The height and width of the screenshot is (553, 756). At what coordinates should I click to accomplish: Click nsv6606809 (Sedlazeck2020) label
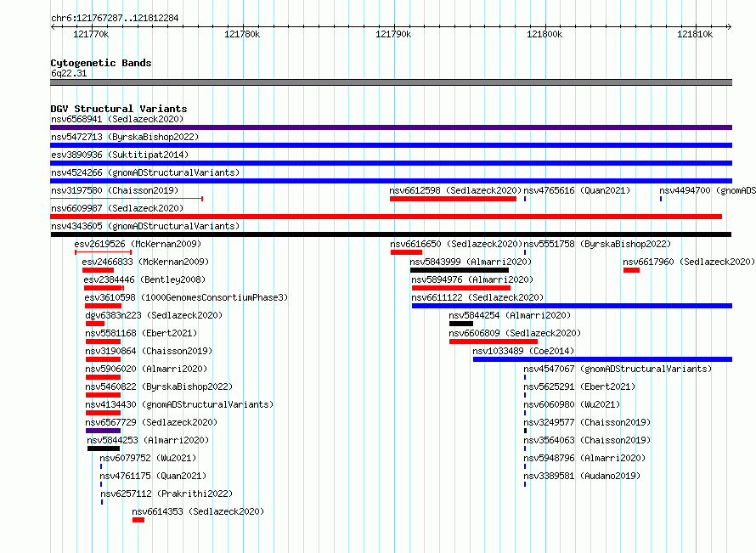pos(515,333)
